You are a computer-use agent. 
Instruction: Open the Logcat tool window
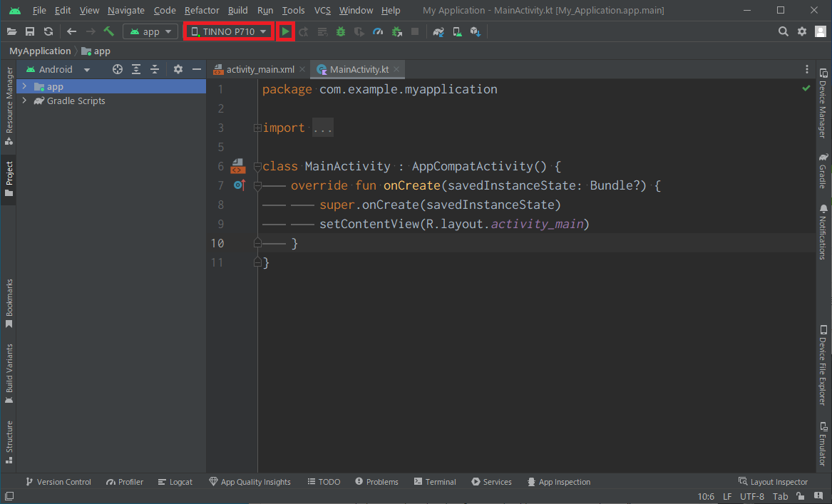(x=175, y=482)
